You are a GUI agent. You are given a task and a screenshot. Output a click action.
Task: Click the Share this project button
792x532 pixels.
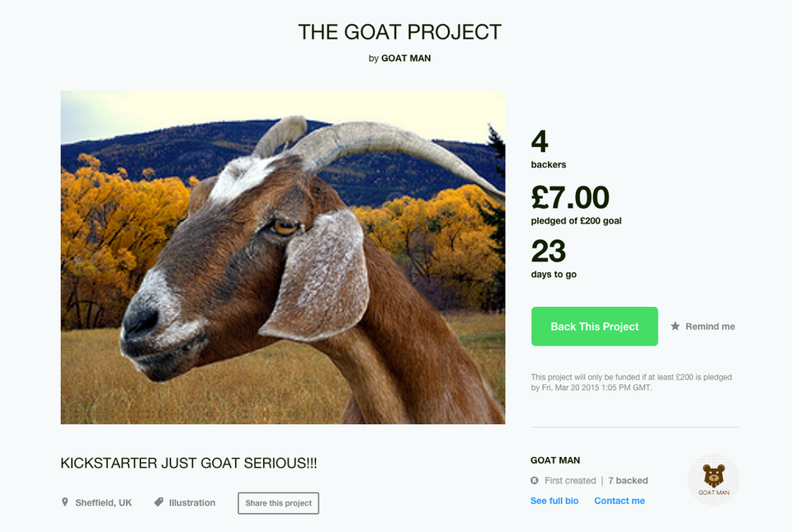tap(278, 503)
